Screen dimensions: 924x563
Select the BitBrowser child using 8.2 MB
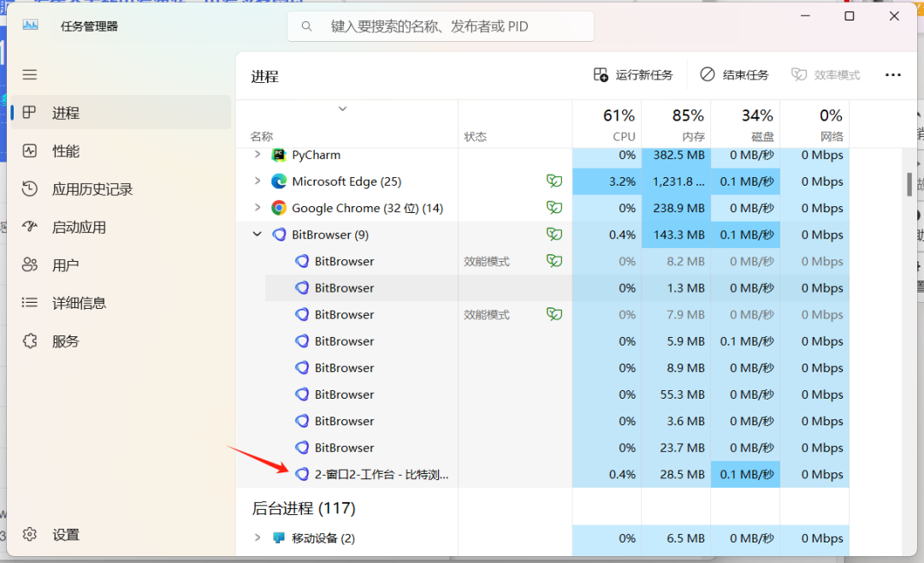pyautogui.click(x=557, y=261)
